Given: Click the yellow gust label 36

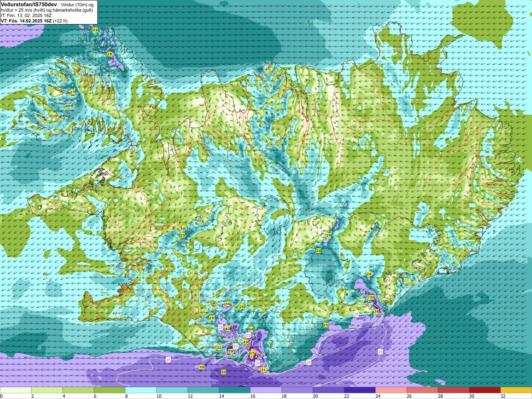Looking at the screenshot, I should [228, 304].
